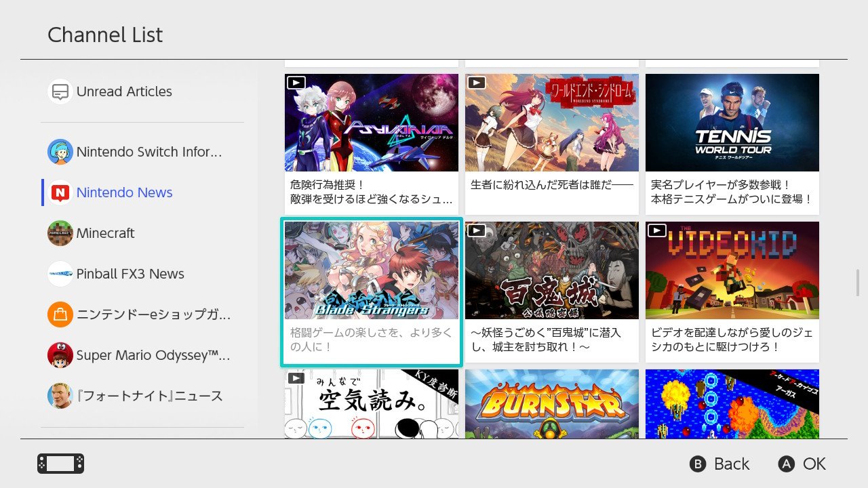Viewport: 868px width, 488px height.
Task: Select the Super Mario Odyssey channel
Action: pyautogui.click(x=142, y=355)
